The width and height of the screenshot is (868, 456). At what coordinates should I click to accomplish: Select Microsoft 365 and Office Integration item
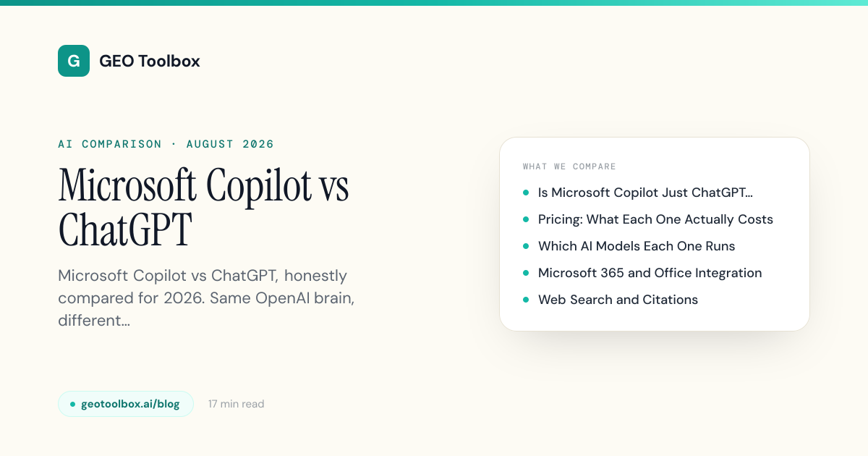click(x=650, y=273)
